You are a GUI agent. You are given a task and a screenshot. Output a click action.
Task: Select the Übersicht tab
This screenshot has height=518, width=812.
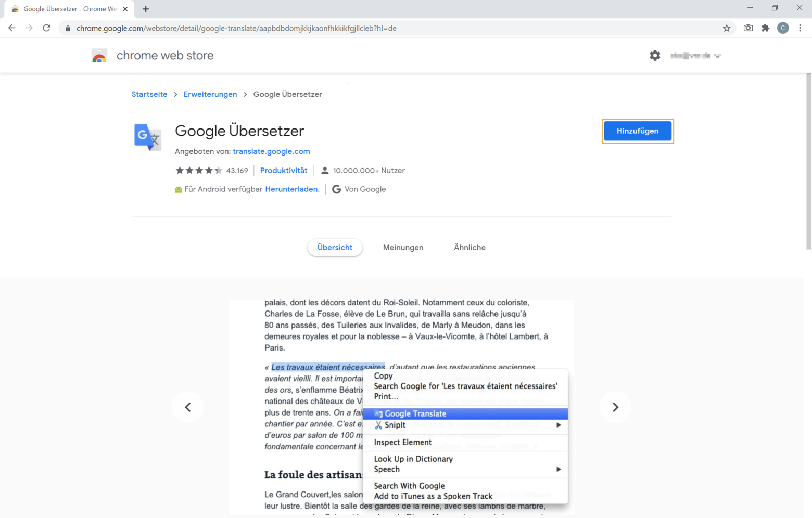[335, 248]
